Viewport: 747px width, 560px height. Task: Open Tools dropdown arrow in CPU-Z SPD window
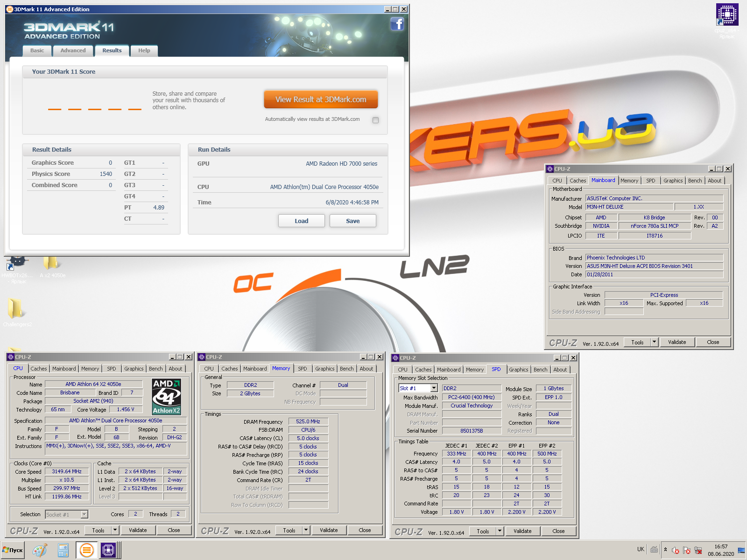pos(500,531)
